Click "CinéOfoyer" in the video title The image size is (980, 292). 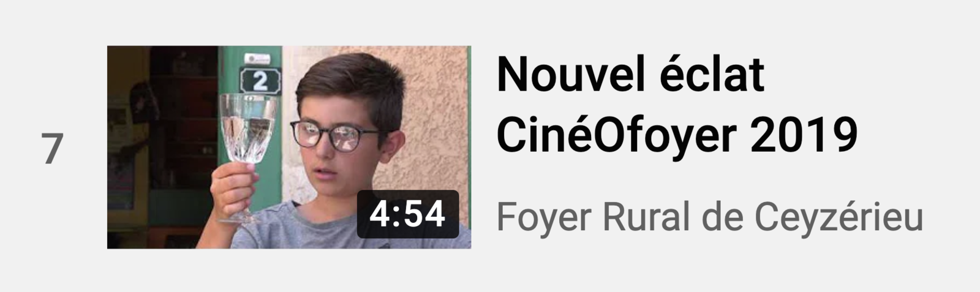tap(615, 135)
